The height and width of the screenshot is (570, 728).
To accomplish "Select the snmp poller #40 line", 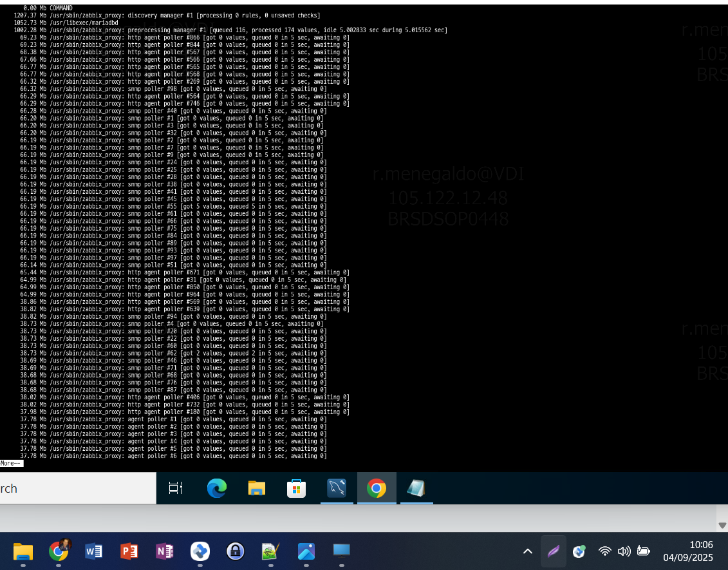I will [x=173, y=111].
